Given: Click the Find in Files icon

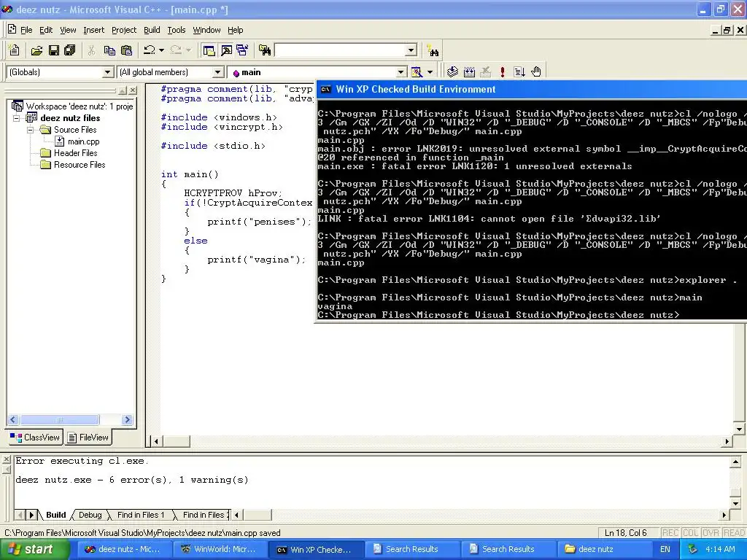Looking at the screenshot, I should 265,50.
